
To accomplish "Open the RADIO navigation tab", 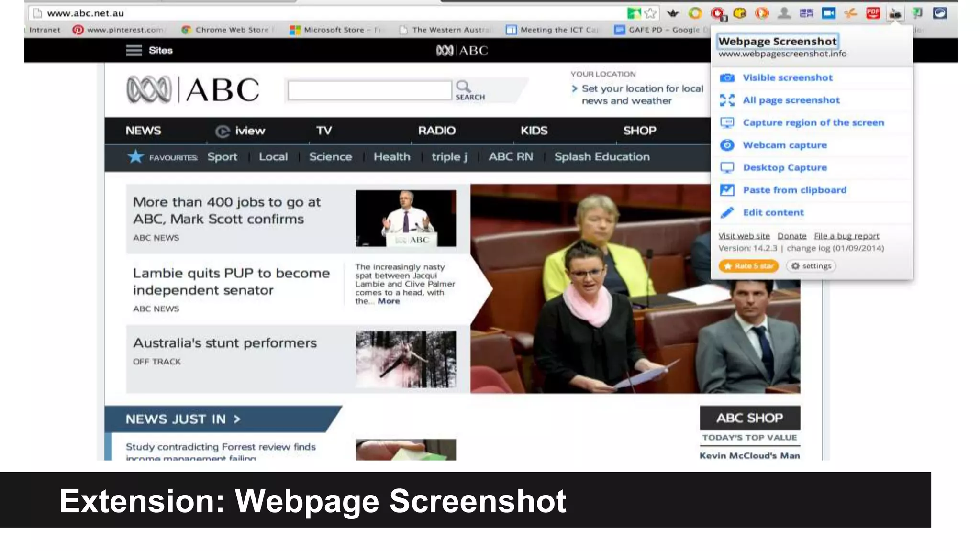I will tap(436, 131).
